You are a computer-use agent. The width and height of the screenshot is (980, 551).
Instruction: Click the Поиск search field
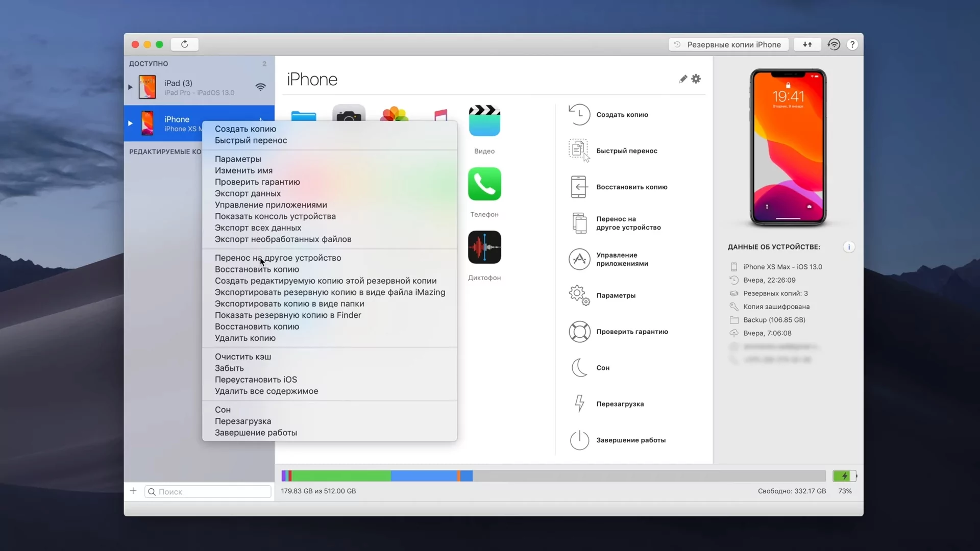208,491
